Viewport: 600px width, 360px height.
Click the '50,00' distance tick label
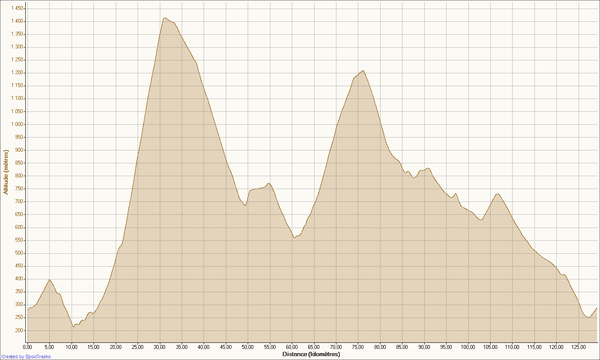[248, 347]
